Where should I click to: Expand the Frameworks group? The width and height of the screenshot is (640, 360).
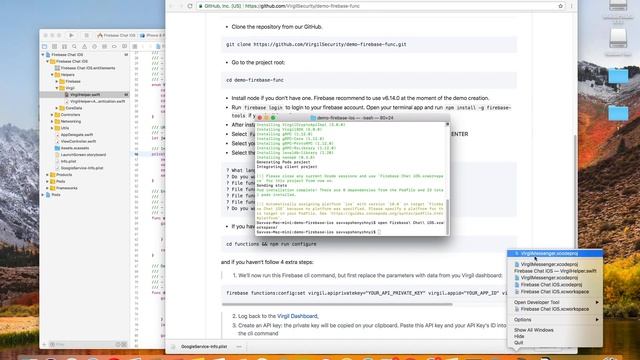[48, 188]
